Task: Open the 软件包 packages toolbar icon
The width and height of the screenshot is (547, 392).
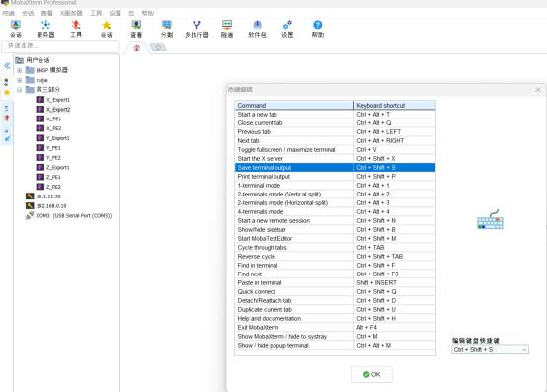Action: 257,29
